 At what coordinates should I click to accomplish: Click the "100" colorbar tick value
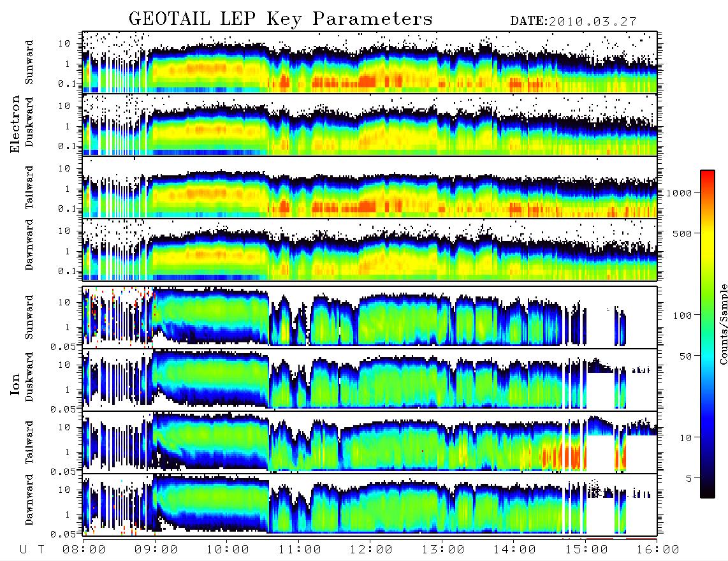click(683, 316)
